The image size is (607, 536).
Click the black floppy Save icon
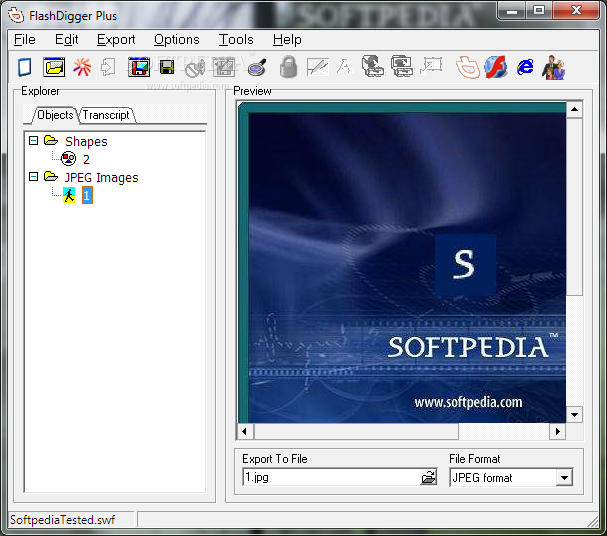(x=167, y=67)
